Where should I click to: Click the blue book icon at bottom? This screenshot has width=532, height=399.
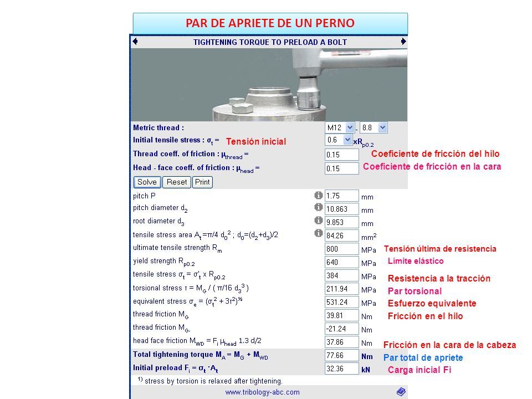pos(401,392)
